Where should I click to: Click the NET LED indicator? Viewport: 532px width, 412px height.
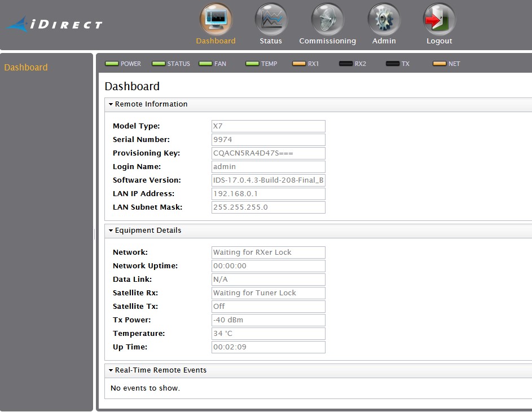coord(439,64)
